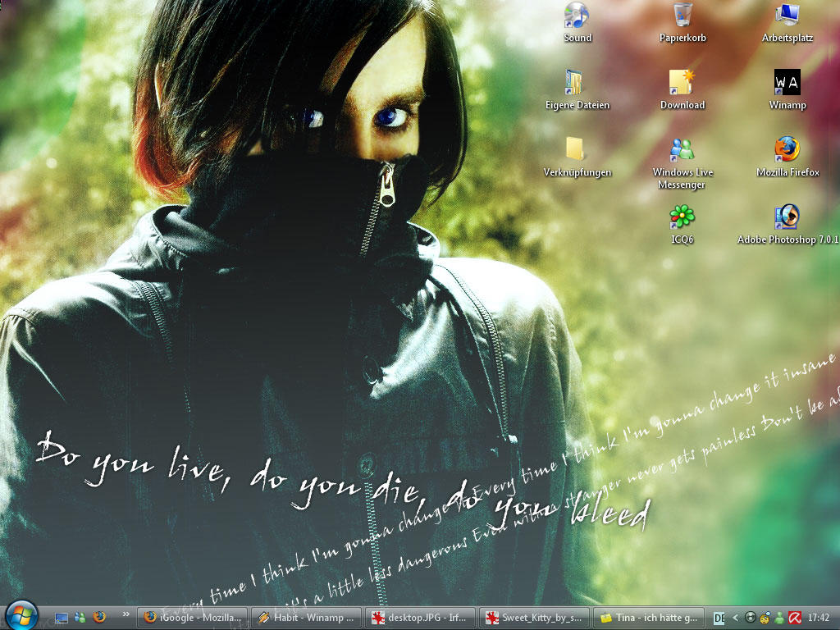Viewport: 840px width, 630px height.
Task: Switch to Sweet_Kitty_by_s... taskbar button
Action: pos(534,618)
